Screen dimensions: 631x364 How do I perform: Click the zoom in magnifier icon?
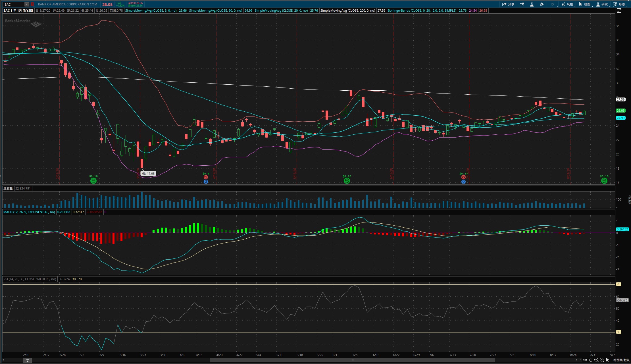pyautogui.click(x=596, y=360)
